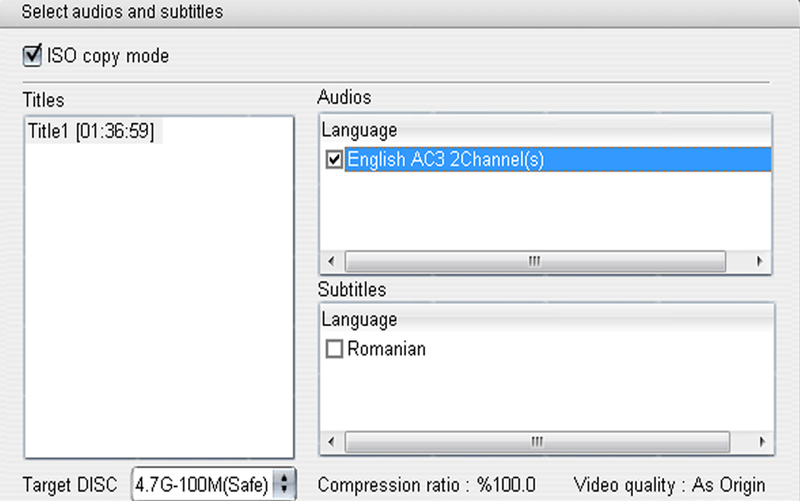Open the Target DISC size dropdown
This screenshot has height=501, width=800.
pyautogui.click(x=214, y=484)
